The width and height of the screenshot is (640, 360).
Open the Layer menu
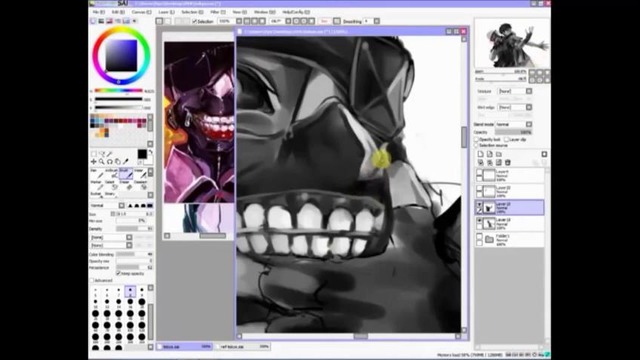click(166, 12)
